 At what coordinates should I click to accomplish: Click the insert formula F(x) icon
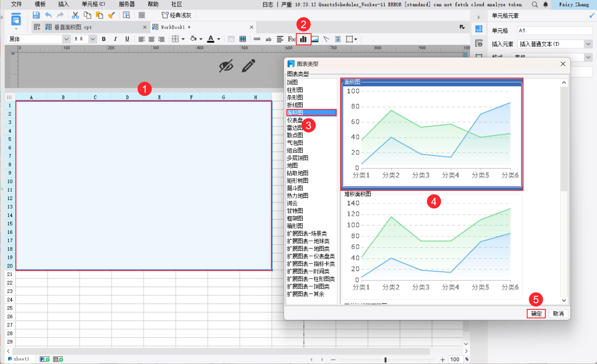291,39
